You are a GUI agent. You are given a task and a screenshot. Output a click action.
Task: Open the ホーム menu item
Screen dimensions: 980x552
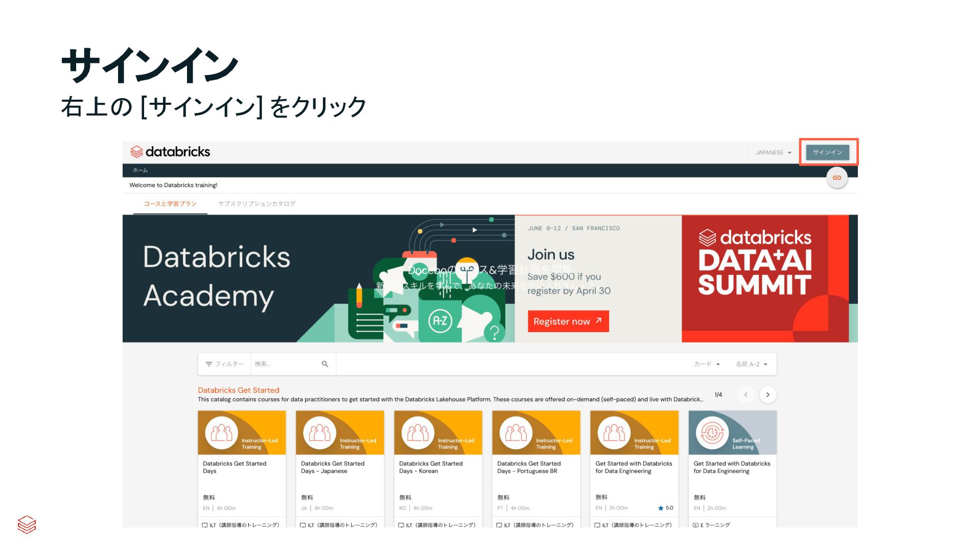(x=140, y=170)
